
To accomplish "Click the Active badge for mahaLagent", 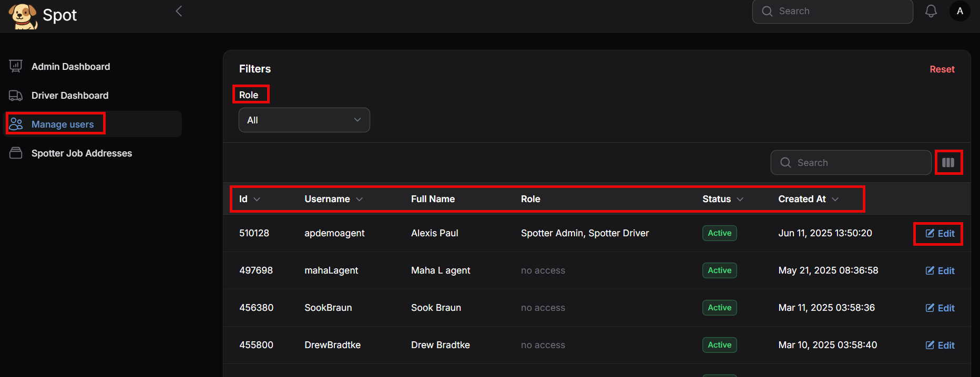I will tap(720, 270).
